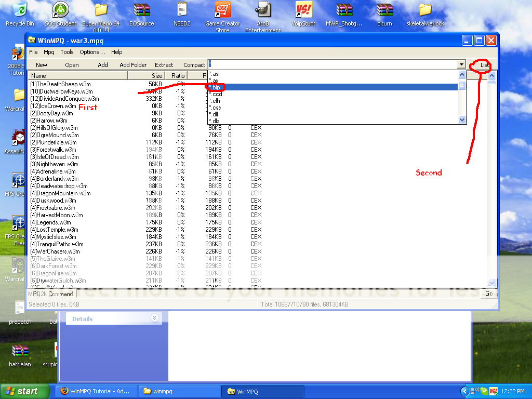
Task: Click the Compact toolbar button
Action: (x=194, y=65)
